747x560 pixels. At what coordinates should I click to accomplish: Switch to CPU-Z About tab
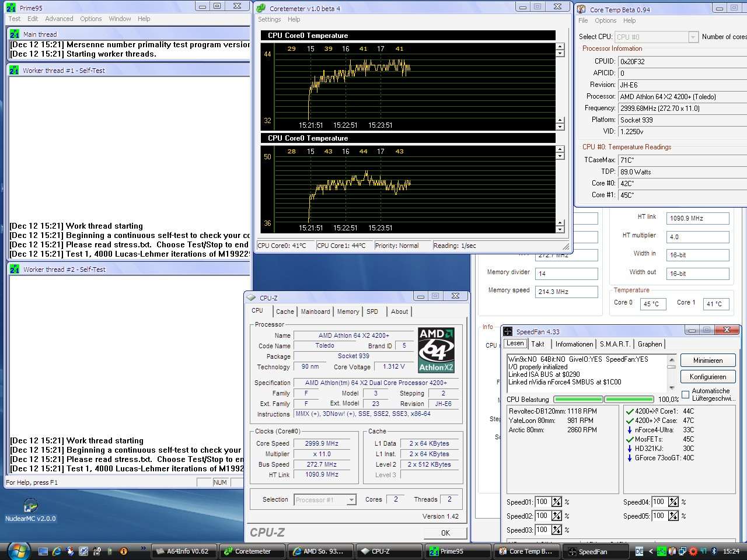pos(400,311)
